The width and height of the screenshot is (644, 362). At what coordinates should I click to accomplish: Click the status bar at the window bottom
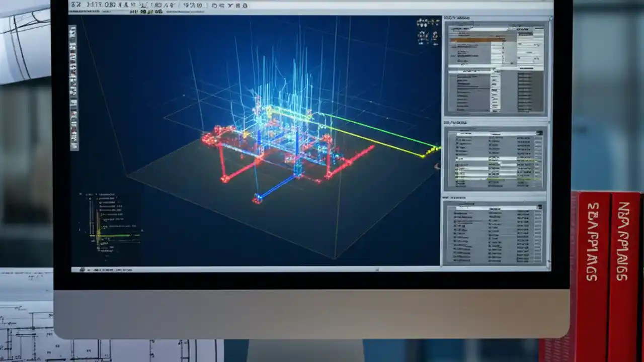(x=201, y=269)
